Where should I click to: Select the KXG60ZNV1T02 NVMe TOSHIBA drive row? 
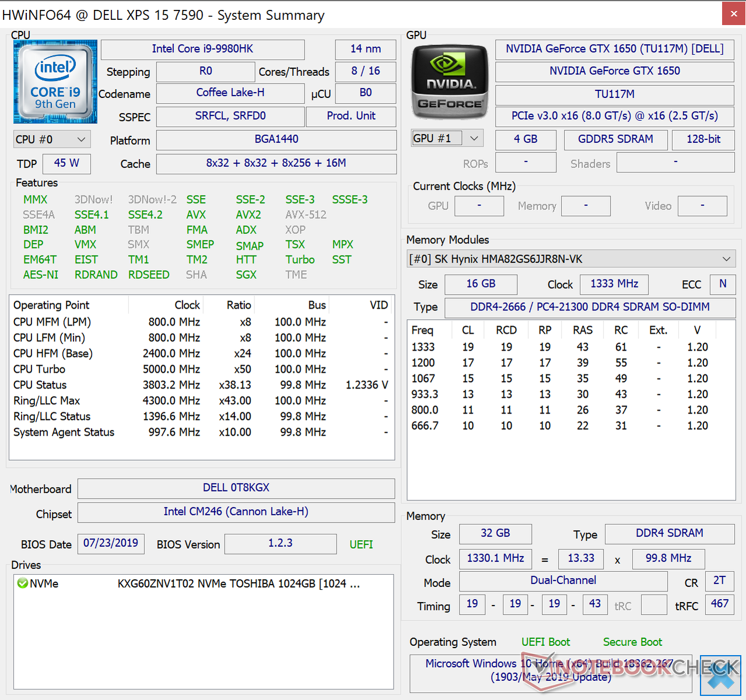point(203,583)
